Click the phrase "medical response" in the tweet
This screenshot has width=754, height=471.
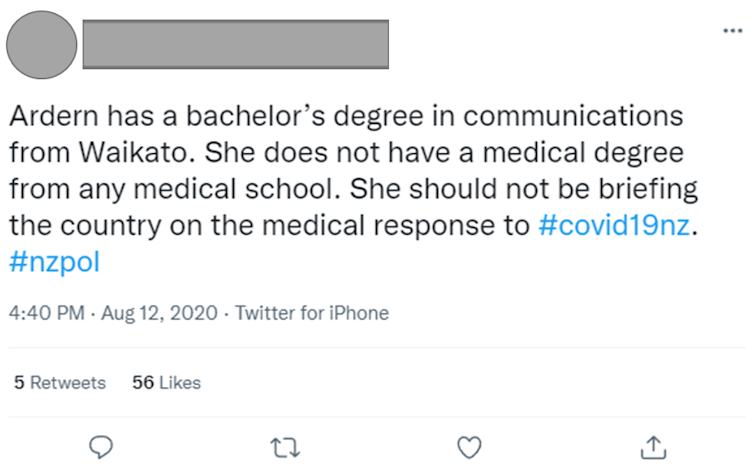click(x=386, y=224)
